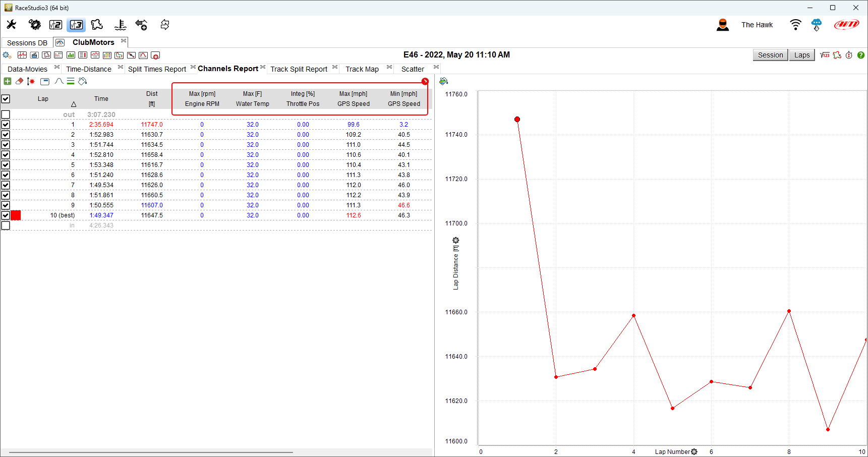Toggle the select-all laps header checkbox
The height and width of the screenshot is (457, 868).
pos(6,99)
